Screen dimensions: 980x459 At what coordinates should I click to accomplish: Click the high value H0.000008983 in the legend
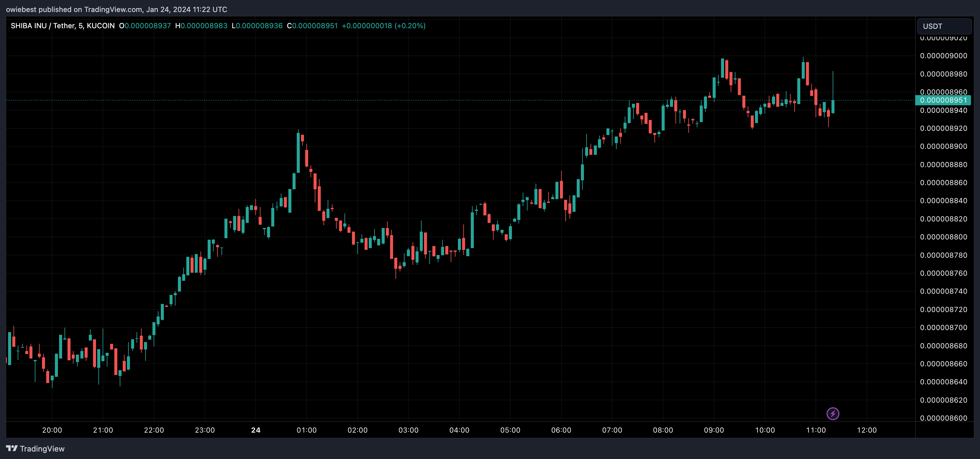201,25
